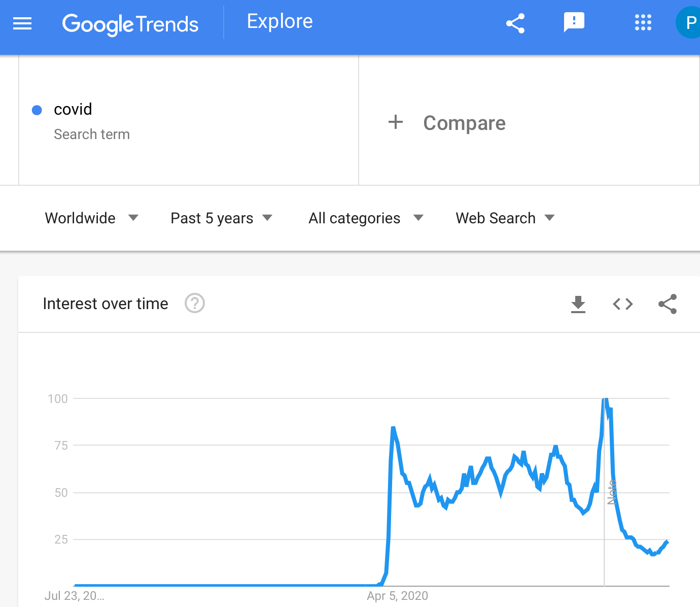Screen dimensions: 700x607
Task: Open the hamburger main menu
Action: (x=22, y=23)
